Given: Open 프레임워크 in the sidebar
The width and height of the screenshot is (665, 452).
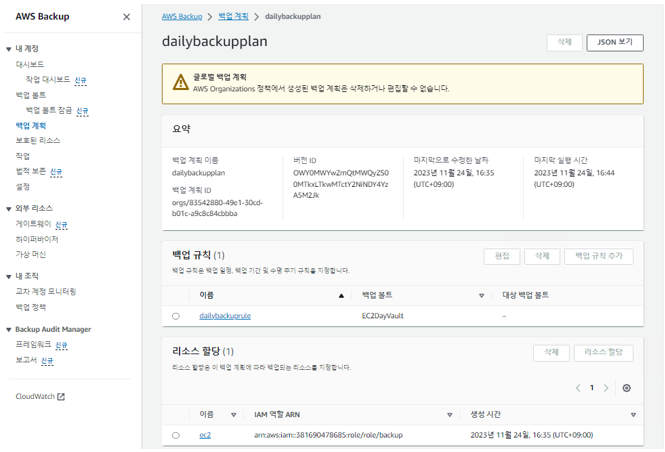Looking at the screenshot, I should (x=33, y=344).
